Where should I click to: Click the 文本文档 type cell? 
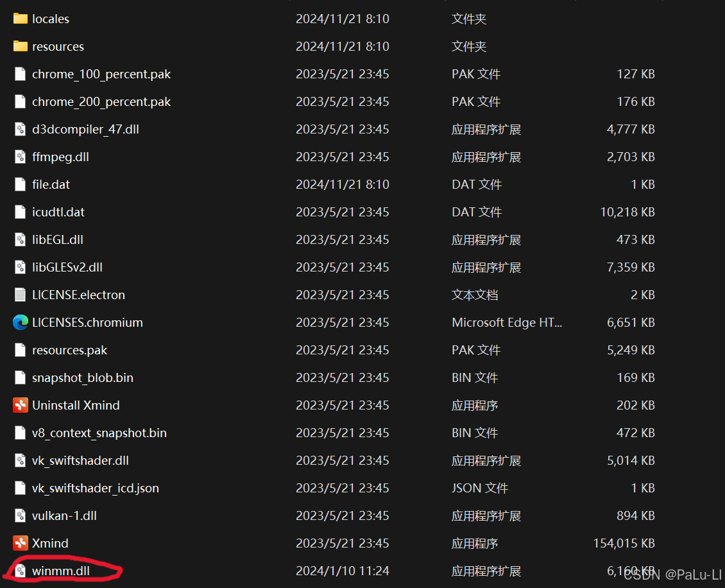pos(475,295)
